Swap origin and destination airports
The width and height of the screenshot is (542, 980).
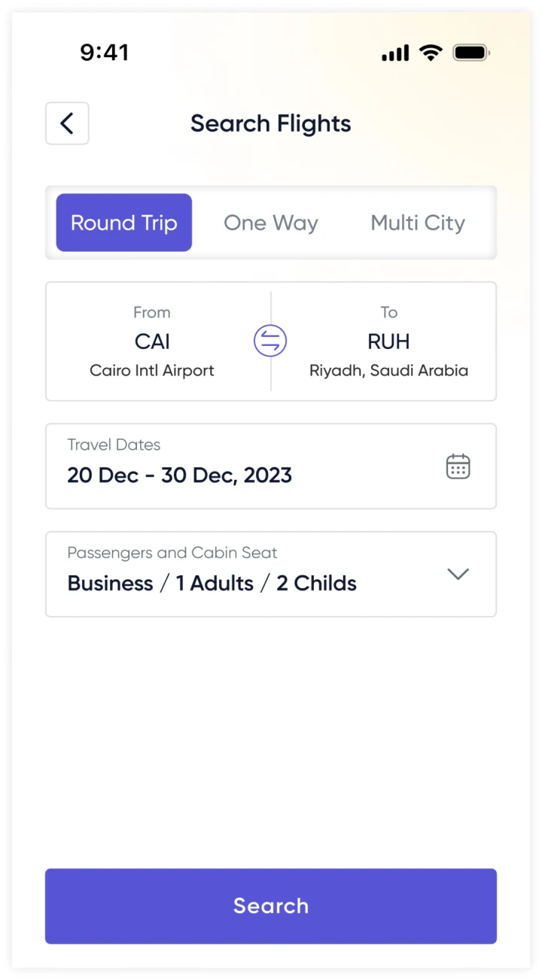270,341
